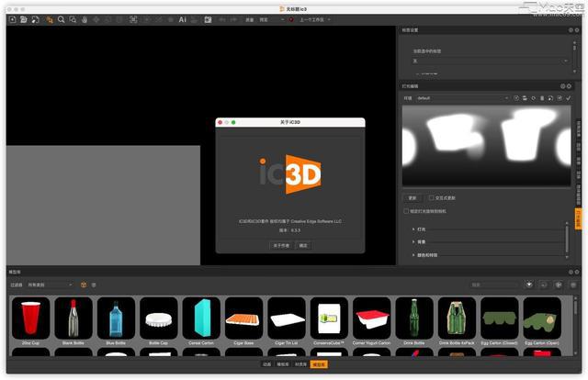Click the second icon right of the library search field

[x=544, y=285]
